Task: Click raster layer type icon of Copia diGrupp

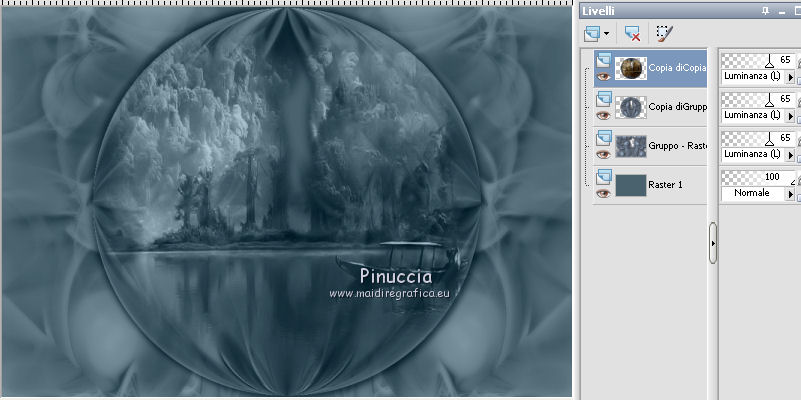Action: [603, 100]
